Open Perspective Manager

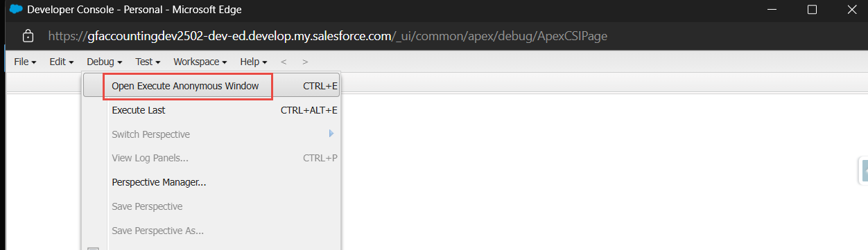click(x=211, y=182)
